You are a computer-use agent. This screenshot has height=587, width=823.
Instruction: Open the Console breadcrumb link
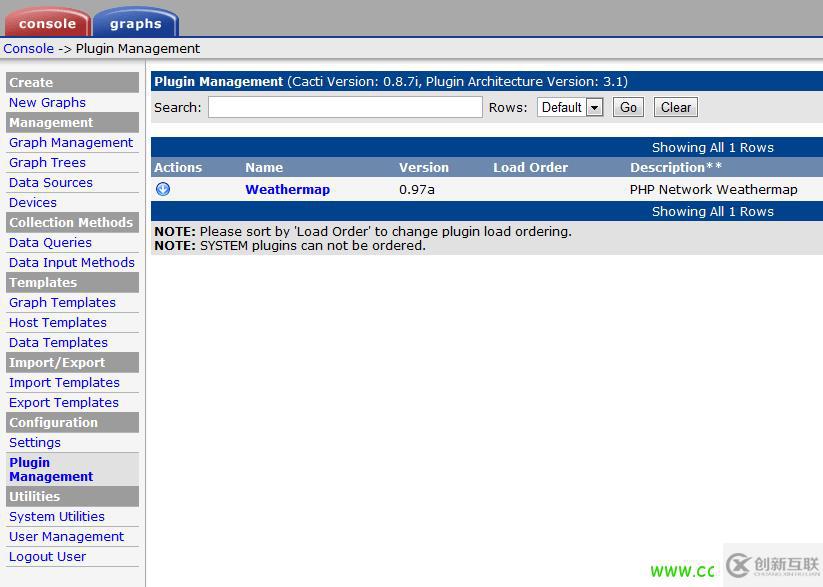28,49
